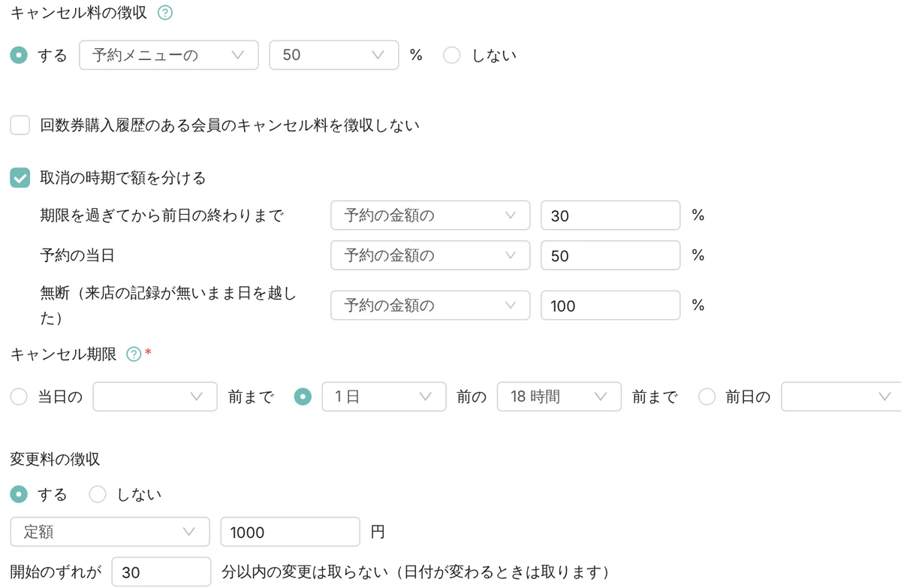Open help icon beside キャンセル料の徴収
This screenshot has width=901, height=588.
[166, 13]
